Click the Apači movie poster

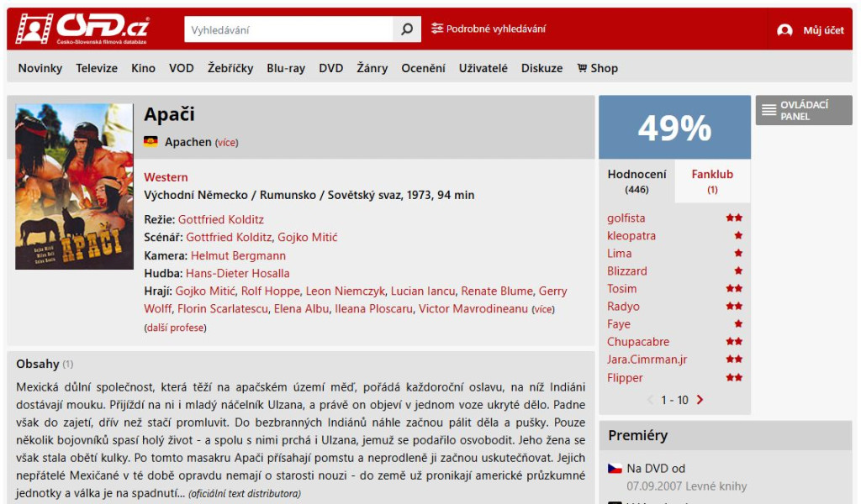click(x=74, y=186)
